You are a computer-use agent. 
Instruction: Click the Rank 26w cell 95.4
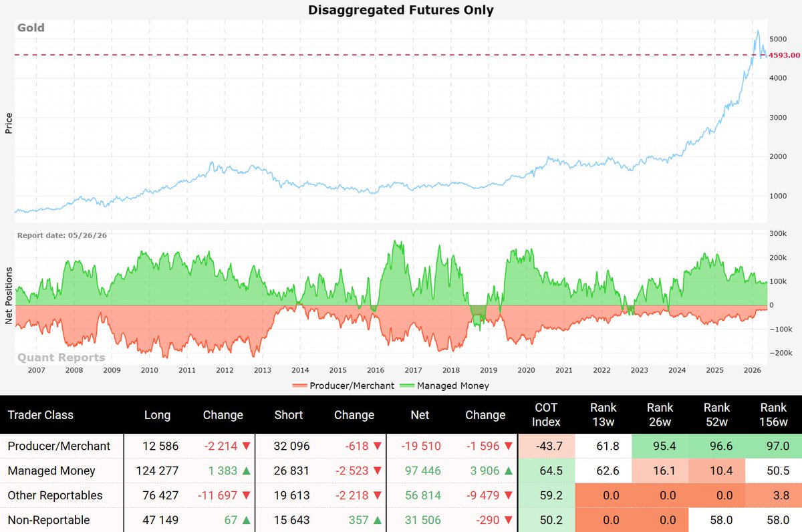tap(660, 446)
